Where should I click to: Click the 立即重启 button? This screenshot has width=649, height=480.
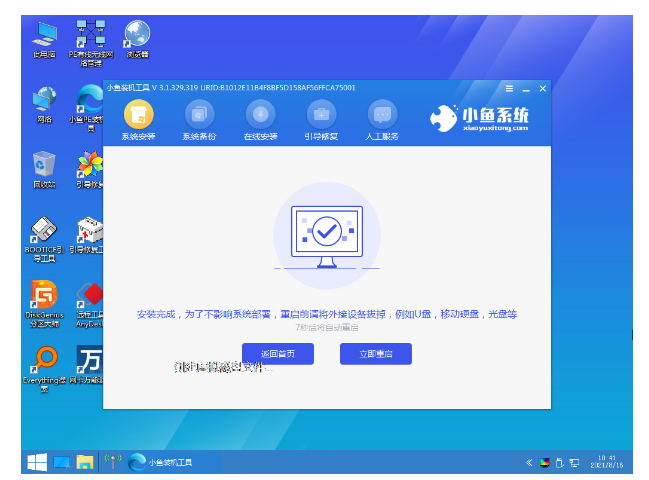click(376, 354)
